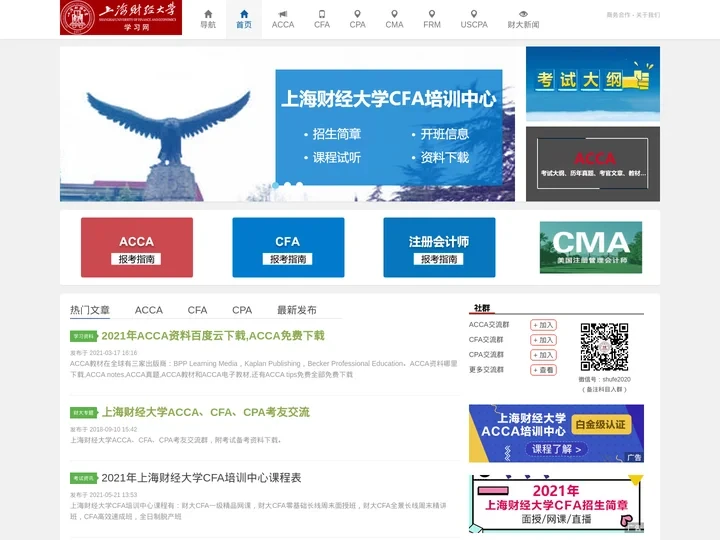This screenshot has height=540, width=720.
Task: Click the 考试资讯 green tag
Action: click(x=84, y=478)
